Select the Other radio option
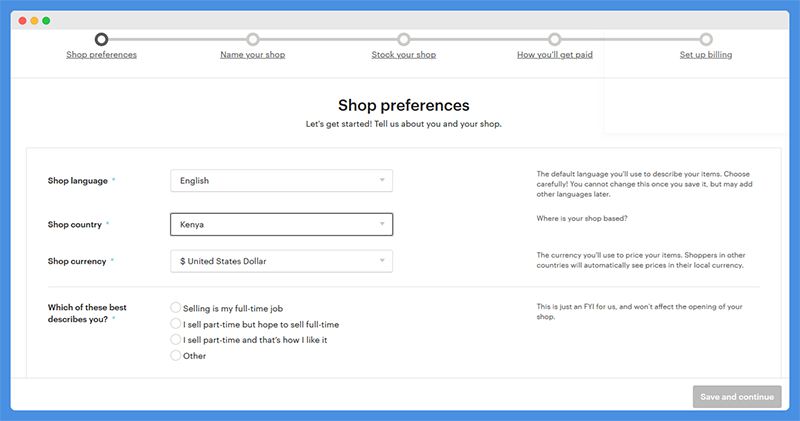The height and width of the screenshot is (421, 800). point(176,355)
